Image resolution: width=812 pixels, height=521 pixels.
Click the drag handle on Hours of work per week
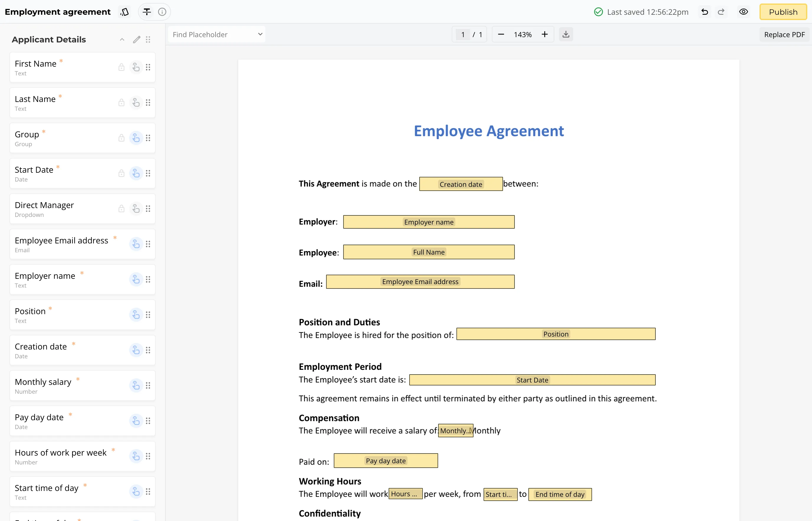148,456
